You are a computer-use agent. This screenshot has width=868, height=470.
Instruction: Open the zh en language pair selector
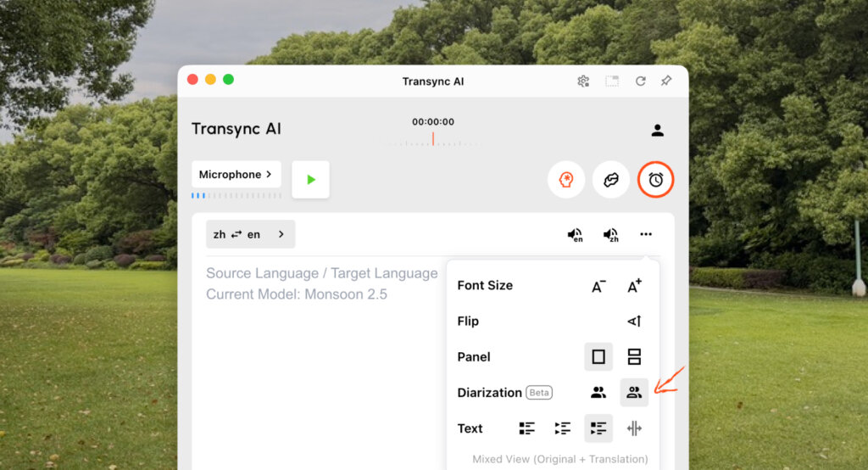[x=250, y=234]
